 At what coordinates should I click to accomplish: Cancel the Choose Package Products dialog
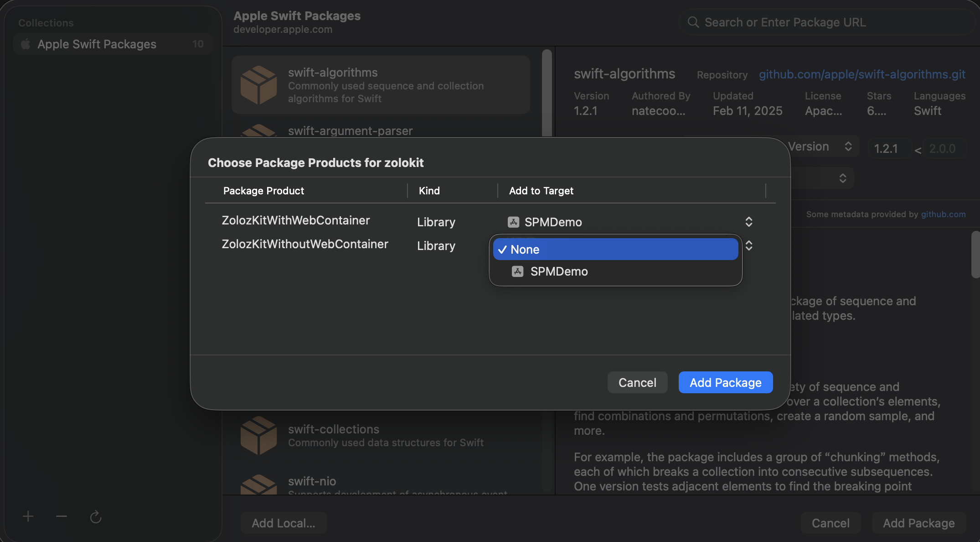(x=637, y=382)
